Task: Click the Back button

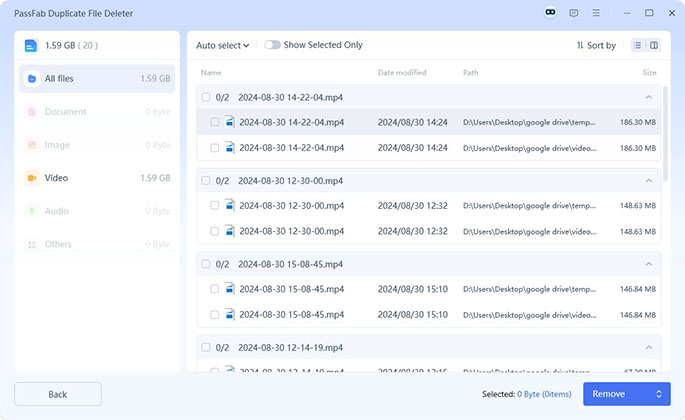Action: 58,394
